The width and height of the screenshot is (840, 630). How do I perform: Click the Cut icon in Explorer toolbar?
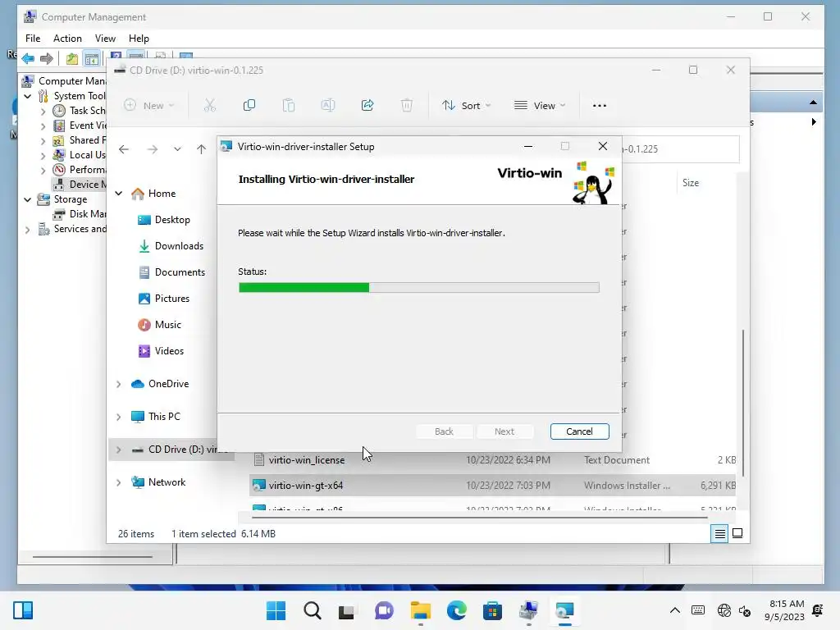(209, 106)
